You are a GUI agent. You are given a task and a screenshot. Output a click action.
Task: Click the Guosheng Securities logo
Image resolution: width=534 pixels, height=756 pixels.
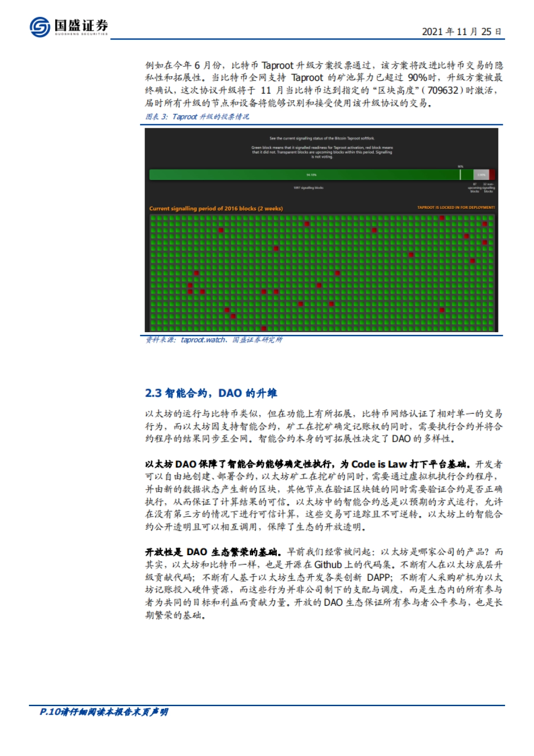[69, 27]
